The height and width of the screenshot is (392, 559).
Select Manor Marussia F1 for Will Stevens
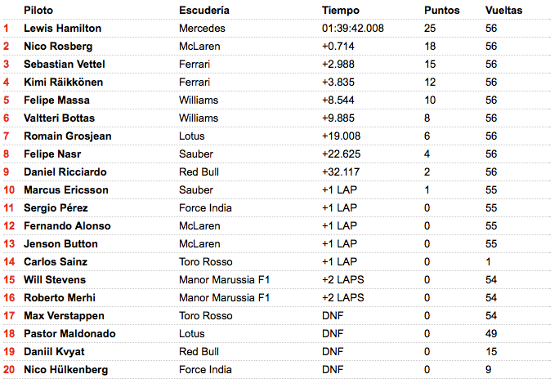tap(224, 280)
